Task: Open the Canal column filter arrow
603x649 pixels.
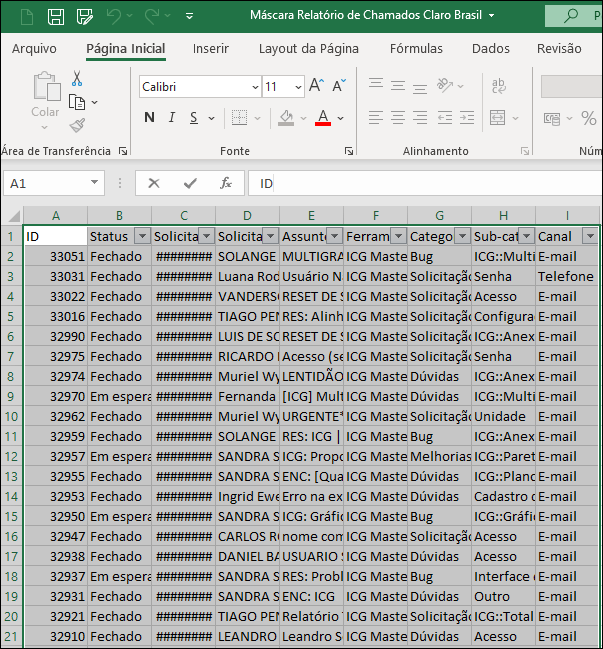Action: (x=590, y=236)
